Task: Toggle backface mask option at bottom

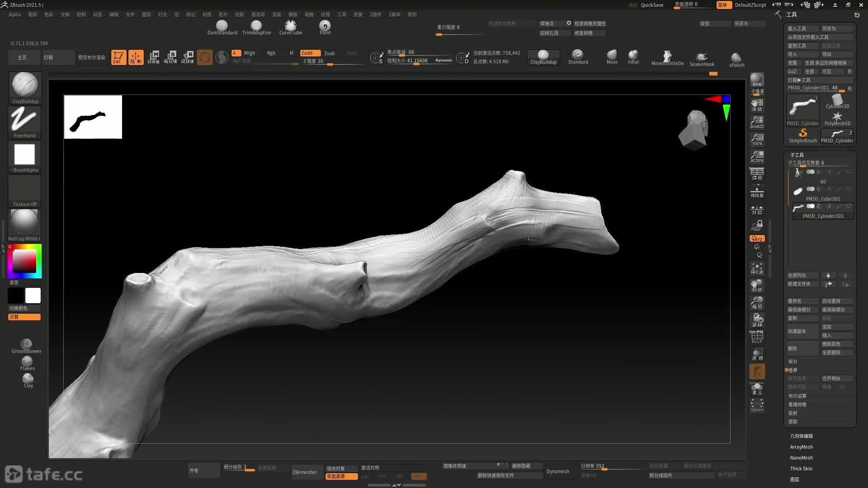Action: pos(341,476)
